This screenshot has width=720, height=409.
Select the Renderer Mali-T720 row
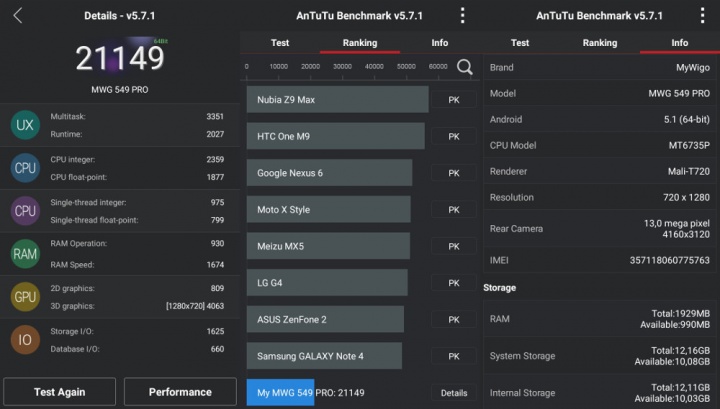600,171
